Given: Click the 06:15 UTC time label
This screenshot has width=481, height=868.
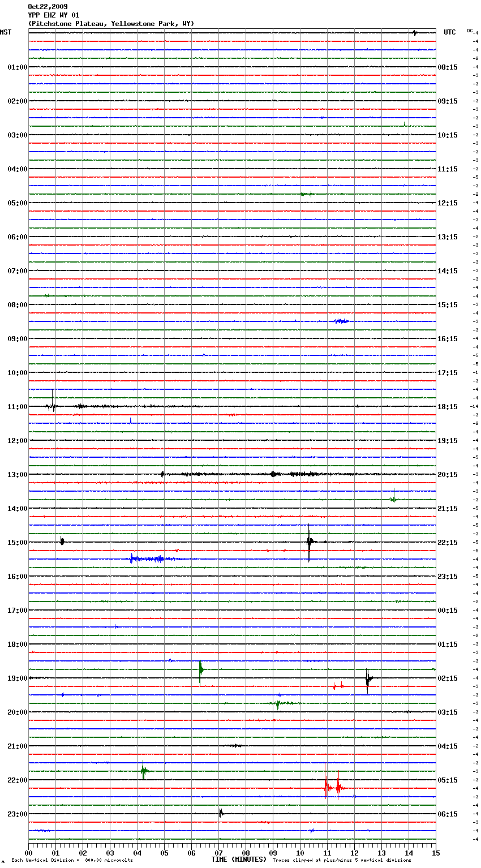Looking at the screenshot, I should (448, 814).
